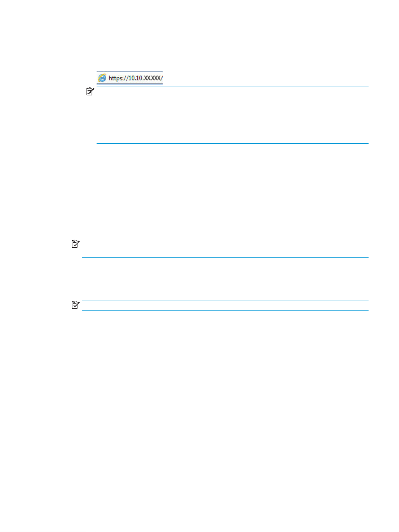Click the middle note pencil icon

[x=76, y=244]
